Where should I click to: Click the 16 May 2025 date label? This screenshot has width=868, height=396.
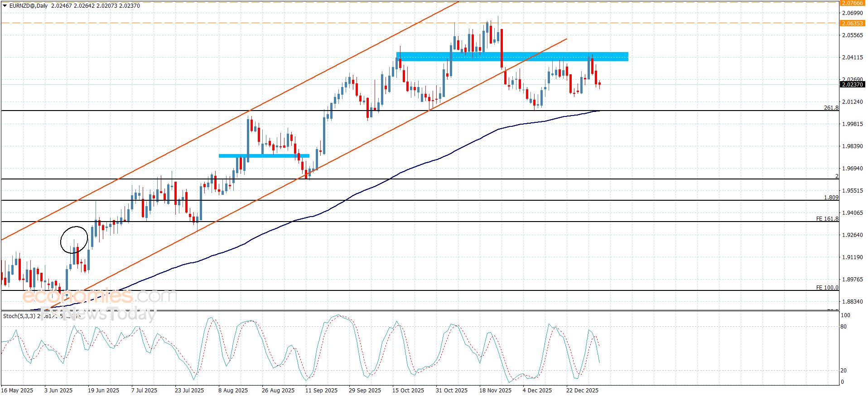click(17, 391)
